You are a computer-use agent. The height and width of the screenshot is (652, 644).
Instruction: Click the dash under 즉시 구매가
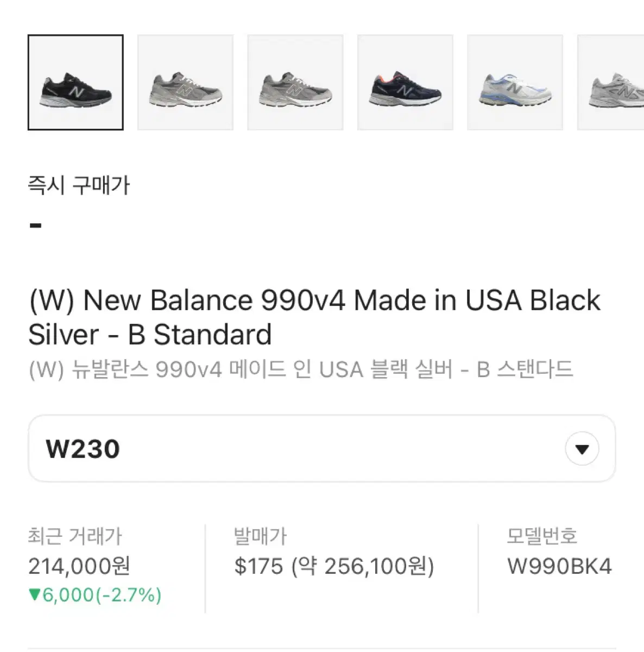pos(36,225)
